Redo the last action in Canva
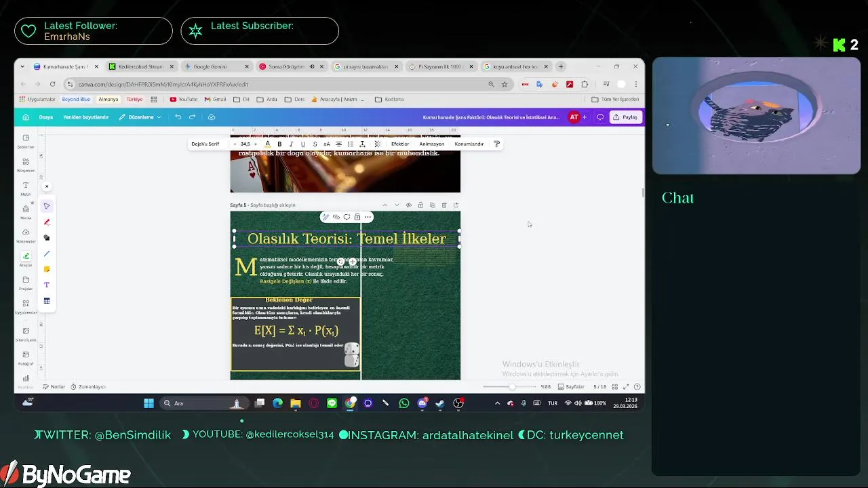 point(192,117)
